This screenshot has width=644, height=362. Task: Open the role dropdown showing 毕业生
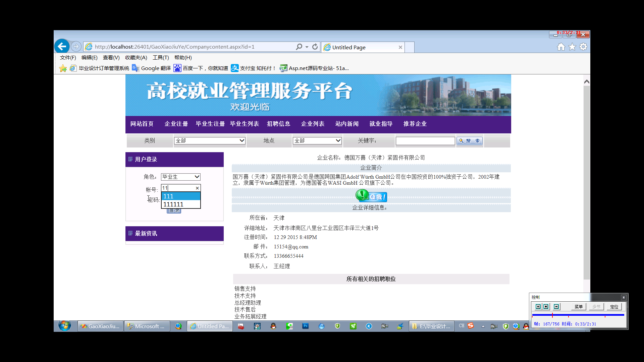pyautogui.click(x=181, y=177)
